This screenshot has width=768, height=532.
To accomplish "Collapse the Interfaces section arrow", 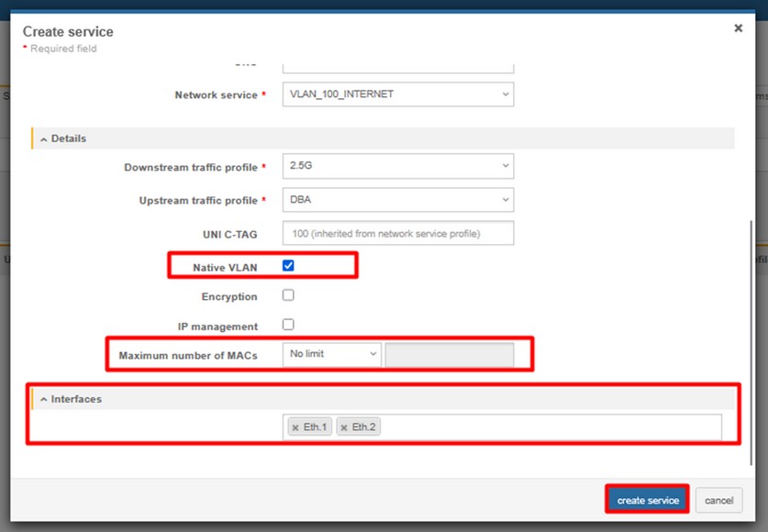I will [43, 400].
